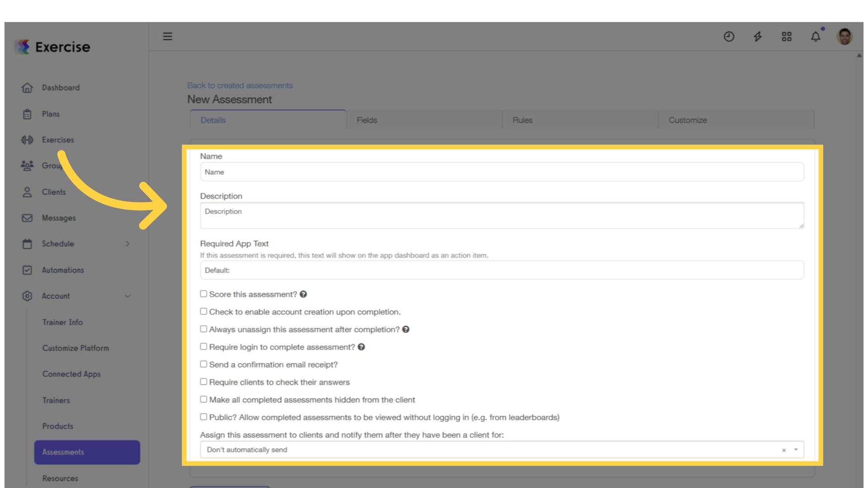The image size is (868, 488).
Task: Open the Don't automatically send dropdown
Action: coord(502,450)
